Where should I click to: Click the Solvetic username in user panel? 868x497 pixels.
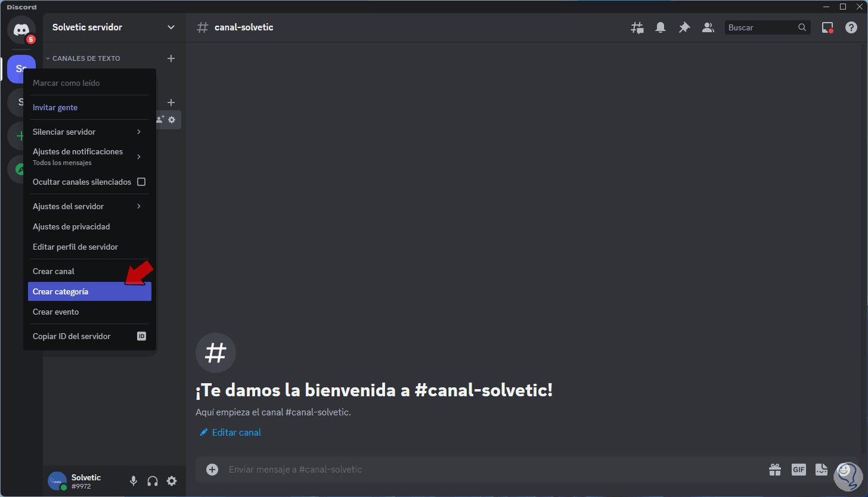coord(86,477)
